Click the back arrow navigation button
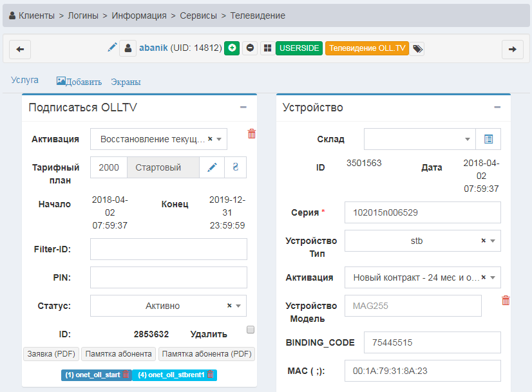Screen dimensions: 532x392 [20, 50]
